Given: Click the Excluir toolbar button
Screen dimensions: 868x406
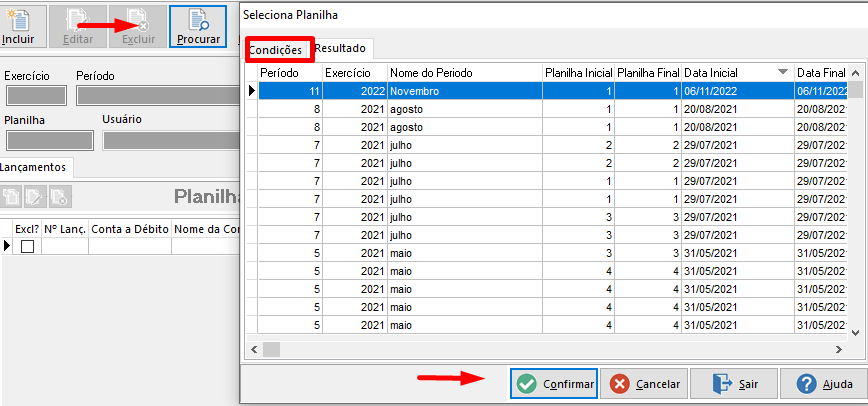Looking at the screenshot, I should click(138, 26).
